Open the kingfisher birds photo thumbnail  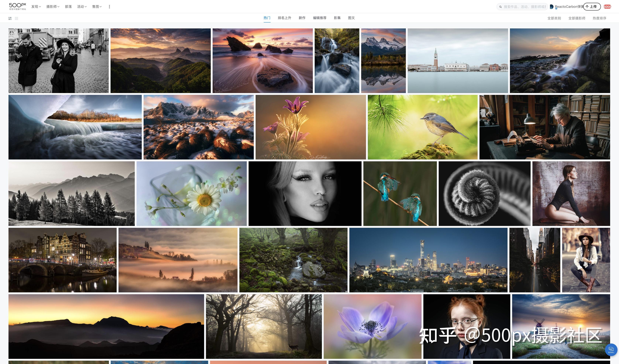tap(400, 194)
